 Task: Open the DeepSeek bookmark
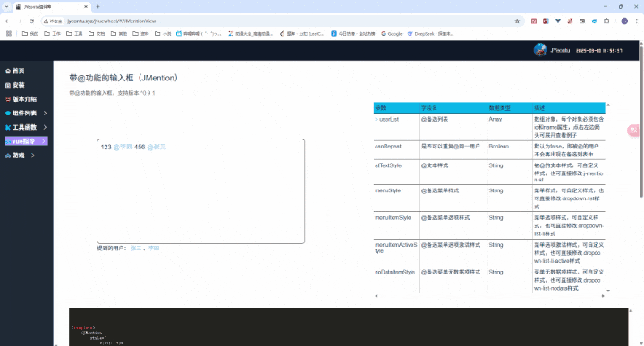(430, 34)
